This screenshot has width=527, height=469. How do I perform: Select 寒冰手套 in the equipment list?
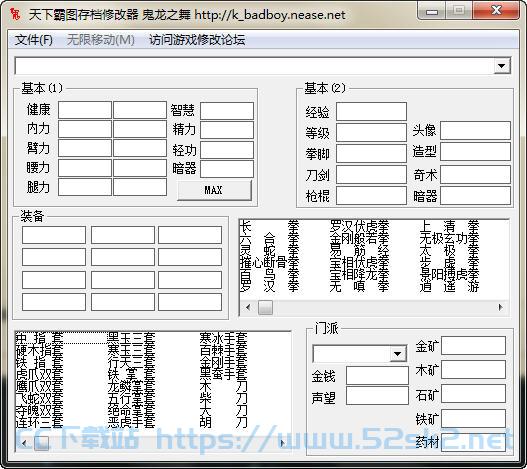(224, 338)
